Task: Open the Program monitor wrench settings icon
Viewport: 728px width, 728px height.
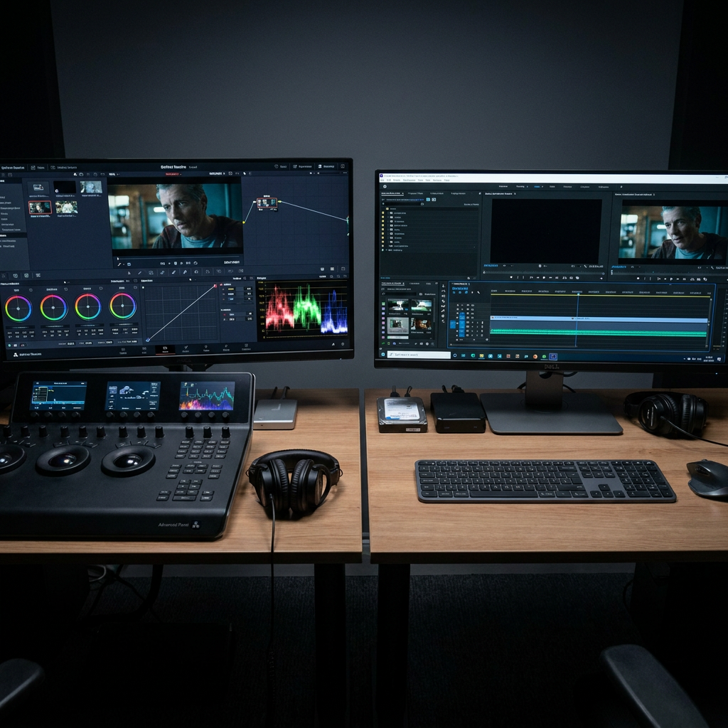Action: click(x=712, y=267)
